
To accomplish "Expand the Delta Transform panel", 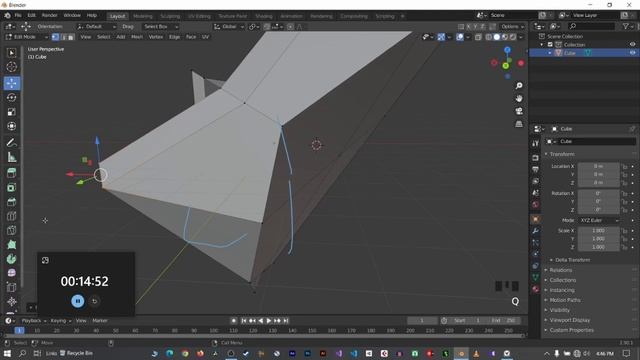I will pos(572,260).
